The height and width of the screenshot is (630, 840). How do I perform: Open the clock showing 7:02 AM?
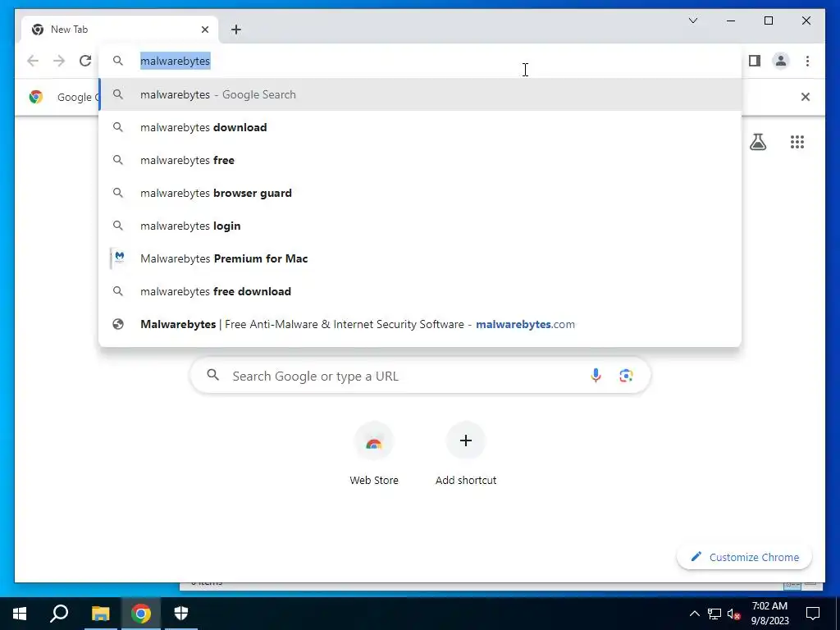[x=769, y=614]
